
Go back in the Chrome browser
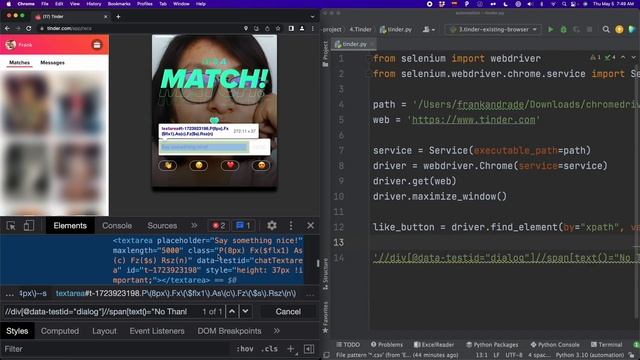pyautogui.click(x=7, y=28)
